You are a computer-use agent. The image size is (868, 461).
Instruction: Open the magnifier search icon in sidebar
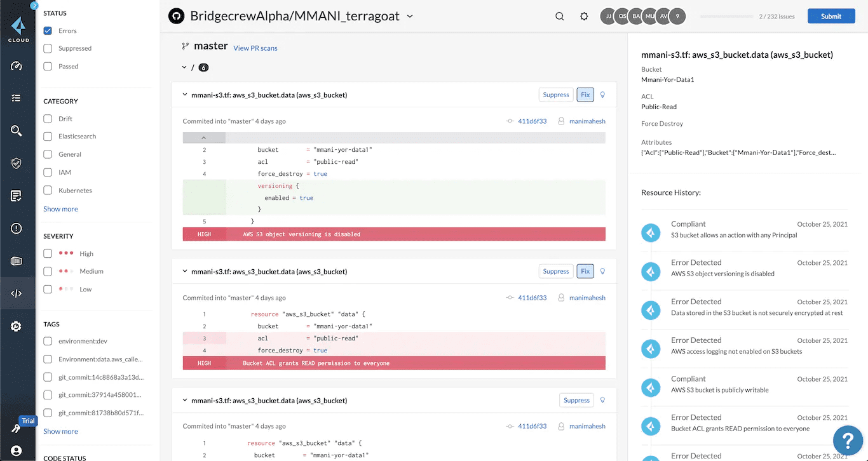pos(17,131)
